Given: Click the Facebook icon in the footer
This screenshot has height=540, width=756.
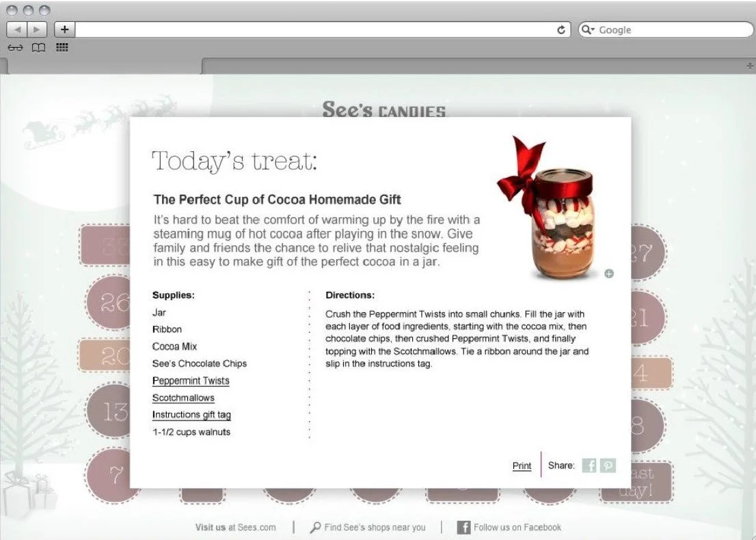Looking at the screenshot, I should click(x=463, y=527).
